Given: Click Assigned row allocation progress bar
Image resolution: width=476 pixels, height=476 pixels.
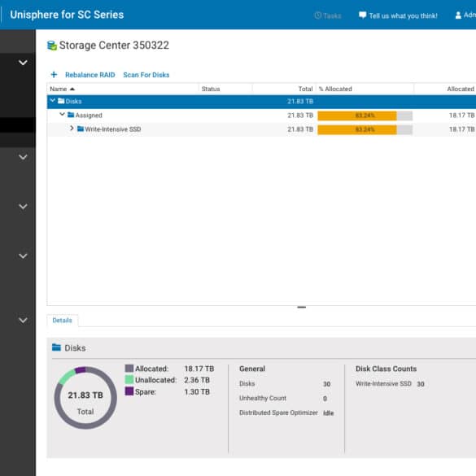Looking at the screenshot, I should (x=365, y=116).
